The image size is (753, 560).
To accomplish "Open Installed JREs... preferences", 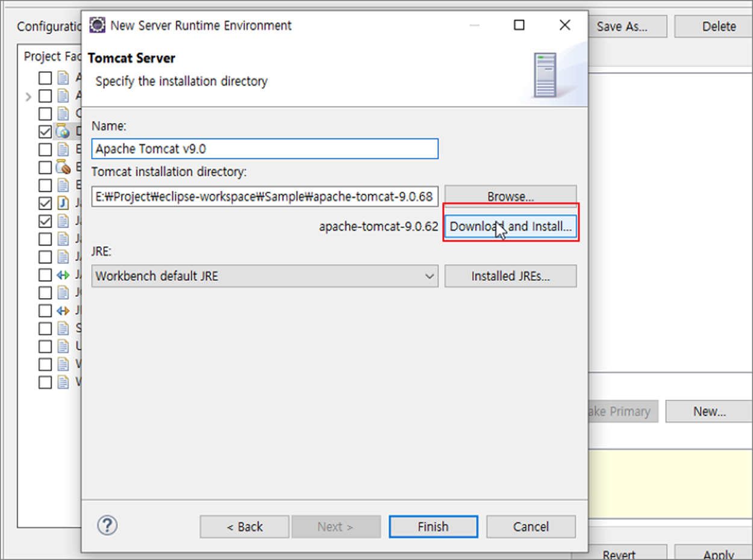I will [511, 276].
